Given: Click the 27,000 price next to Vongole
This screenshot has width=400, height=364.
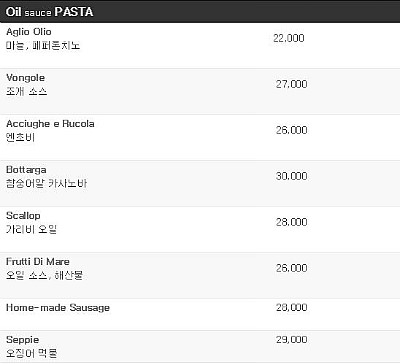Looking at the screenshot, I should [291, 84].
